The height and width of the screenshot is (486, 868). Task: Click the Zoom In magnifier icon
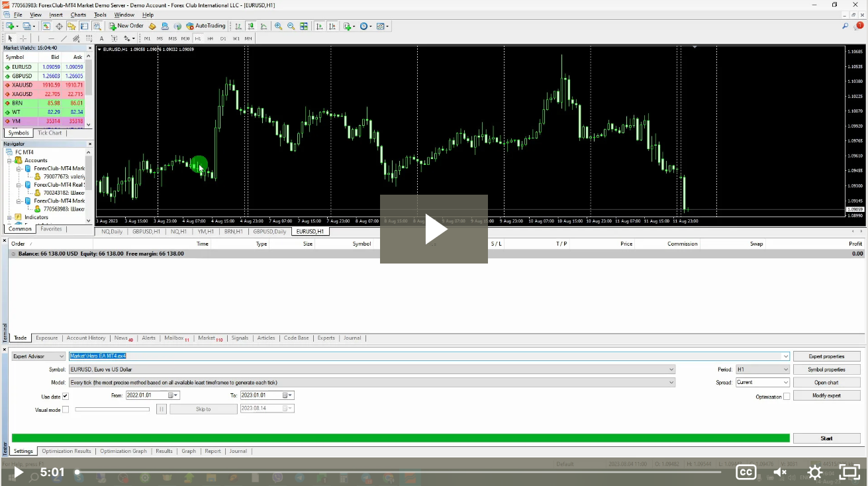[278, 26]
